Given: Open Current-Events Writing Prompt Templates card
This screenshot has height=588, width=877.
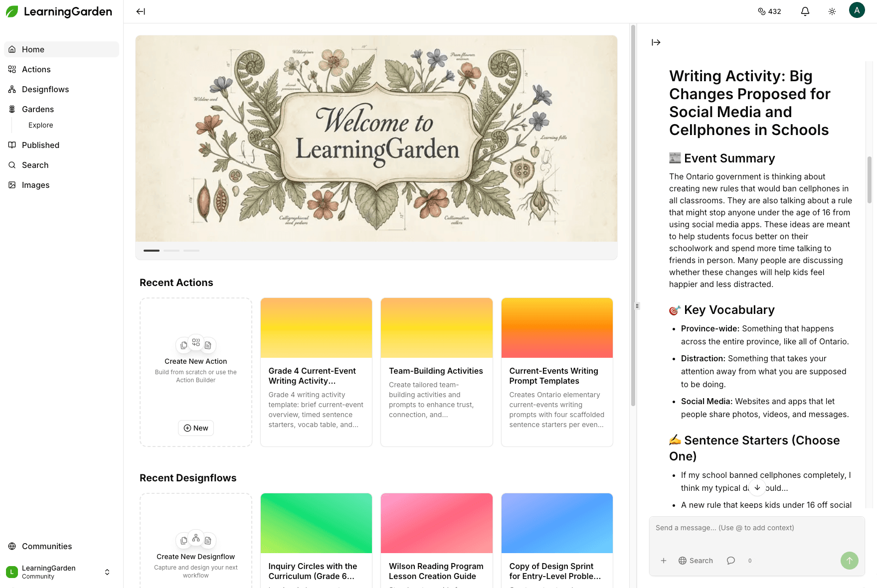Looking at the screenshot, I should pos(557,372).
